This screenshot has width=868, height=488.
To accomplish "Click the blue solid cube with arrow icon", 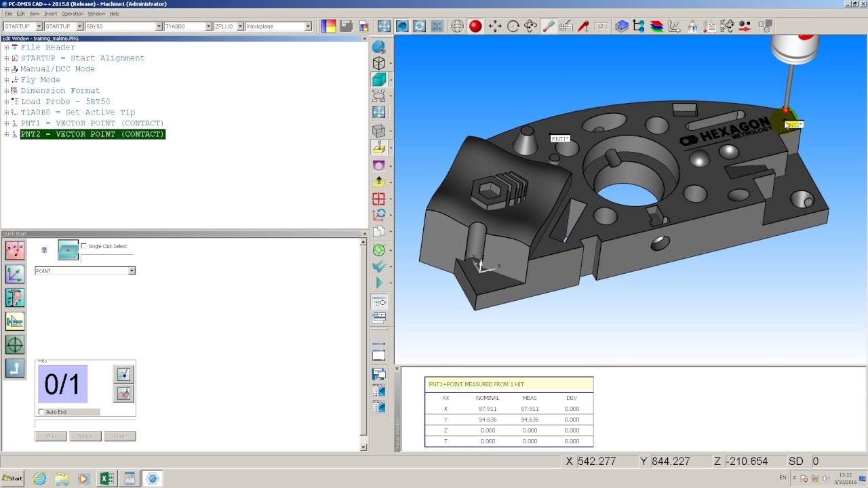I will pyautogui.click(x=402, y=26).
